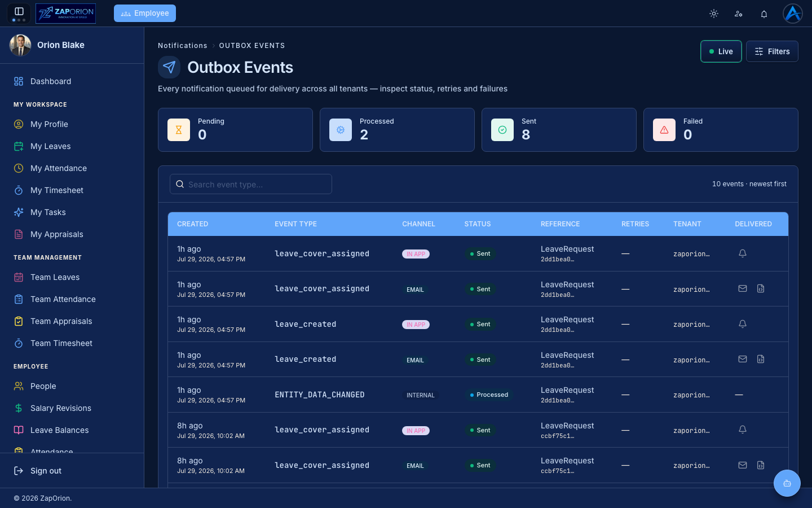This screenshot has width=812, height=508.
Task: Click the CHANNEL column header
Action: tap(418, 224)
